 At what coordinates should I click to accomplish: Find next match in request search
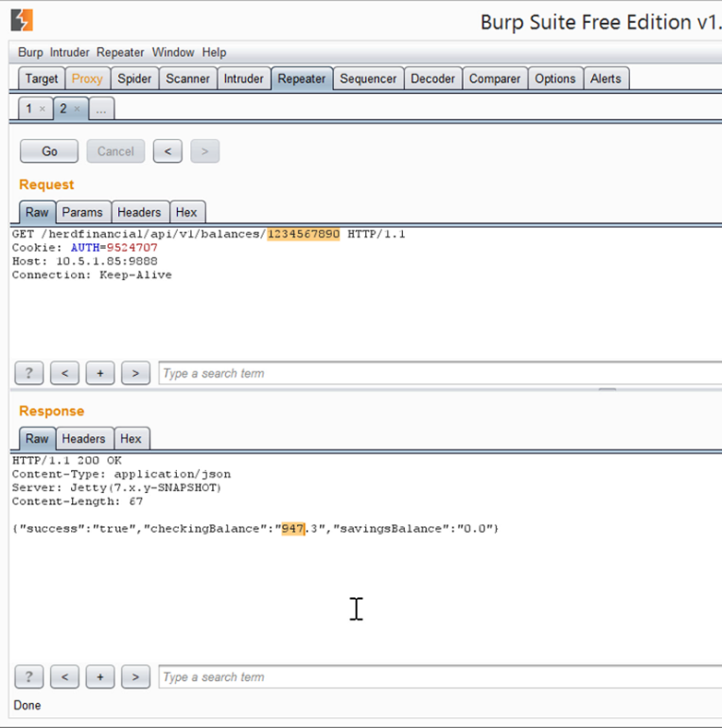tap(136, 373)
